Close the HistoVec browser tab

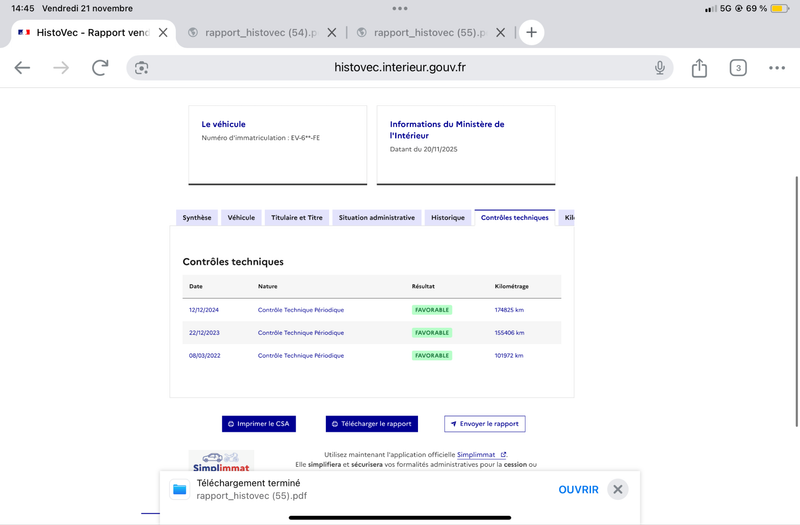click(x=163, y=32)
